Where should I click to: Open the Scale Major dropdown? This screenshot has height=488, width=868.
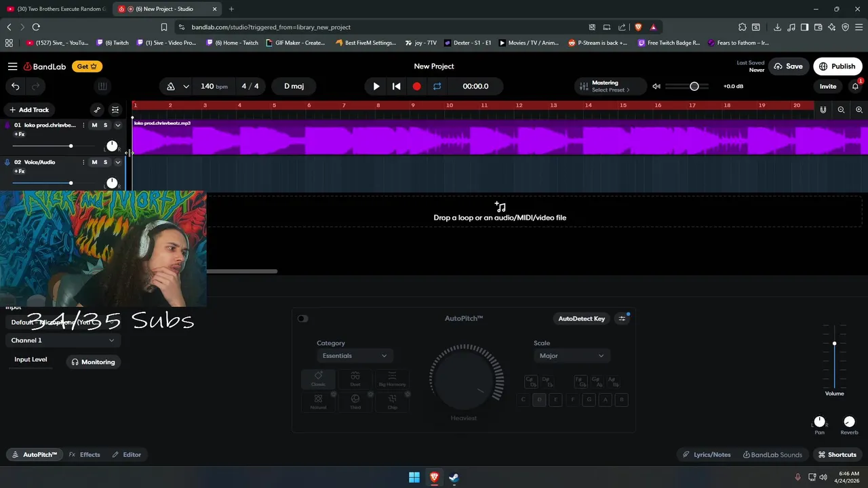tap(571, 356)
